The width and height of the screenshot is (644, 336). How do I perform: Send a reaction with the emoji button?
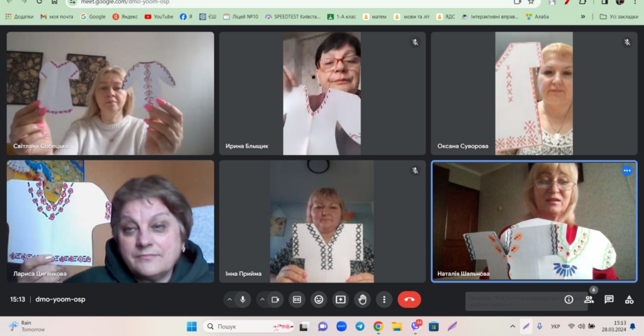pos(319,300)
